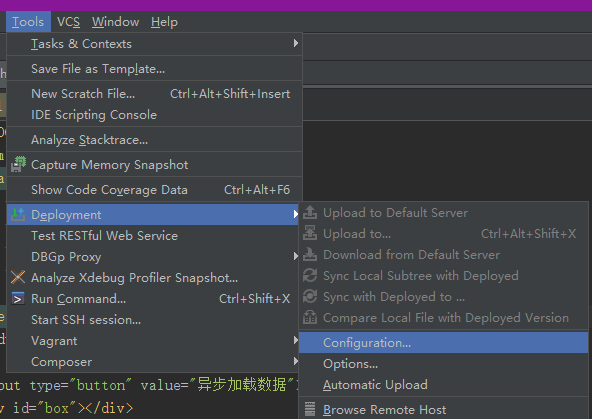Expand the Deployment submenu arrow
Screen dimensions: 592x419
295,214
